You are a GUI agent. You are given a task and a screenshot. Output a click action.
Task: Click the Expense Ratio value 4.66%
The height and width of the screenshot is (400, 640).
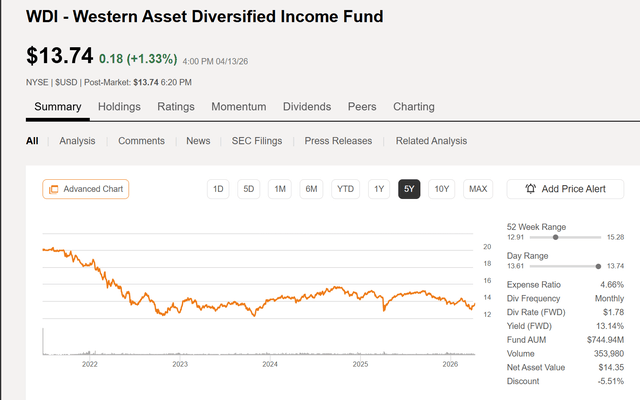point(612,284)
